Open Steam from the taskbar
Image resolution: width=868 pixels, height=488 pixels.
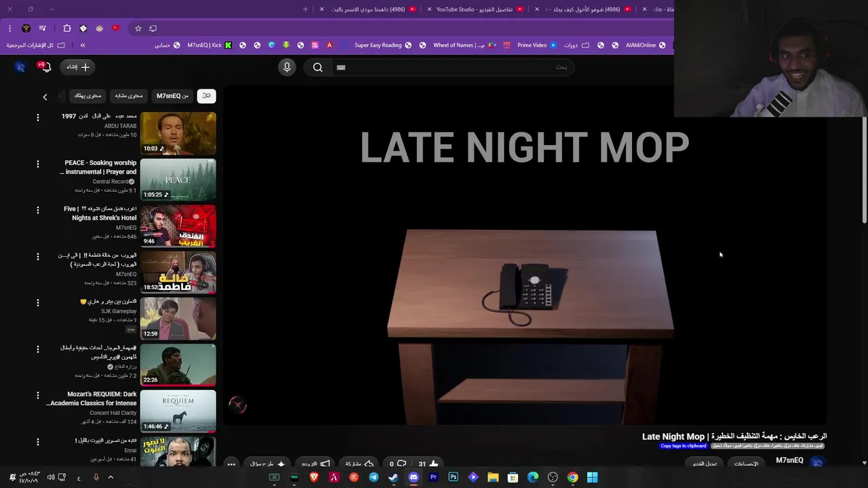point(393,477)
